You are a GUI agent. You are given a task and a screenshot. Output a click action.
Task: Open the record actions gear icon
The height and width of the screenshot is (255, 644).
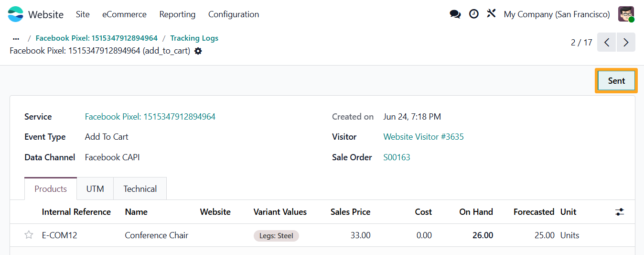point(198,51)
